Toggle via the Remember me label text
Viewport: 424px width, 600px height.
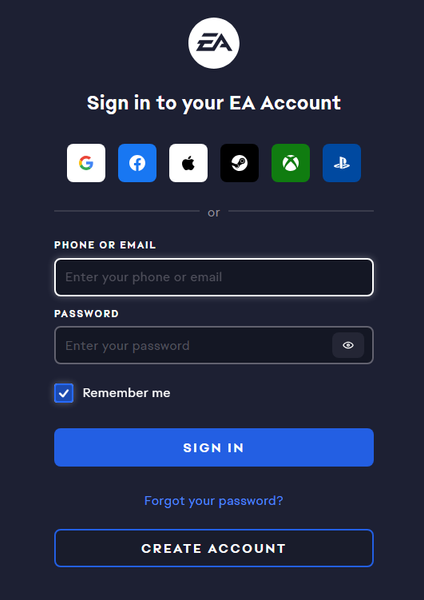tap(126, 393)
